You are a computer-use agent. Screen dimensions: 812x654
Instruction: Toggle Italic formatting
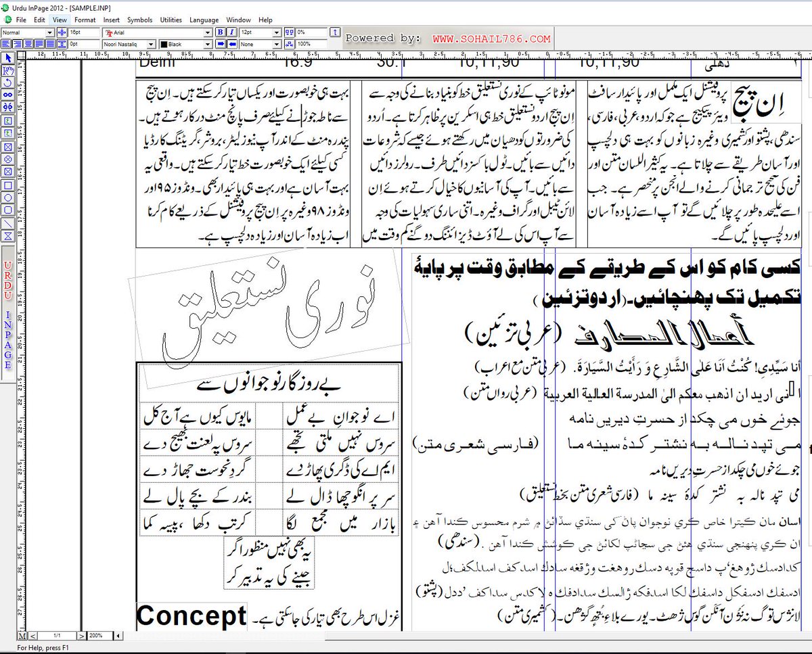coord(232,32)
